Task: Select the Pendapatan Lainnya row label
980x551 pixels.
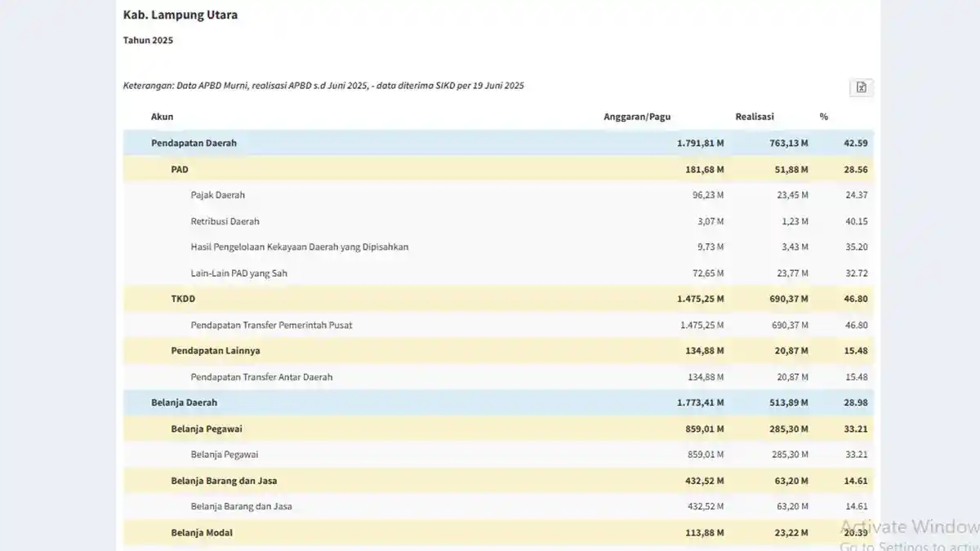Action: click(x=214, y=351)
